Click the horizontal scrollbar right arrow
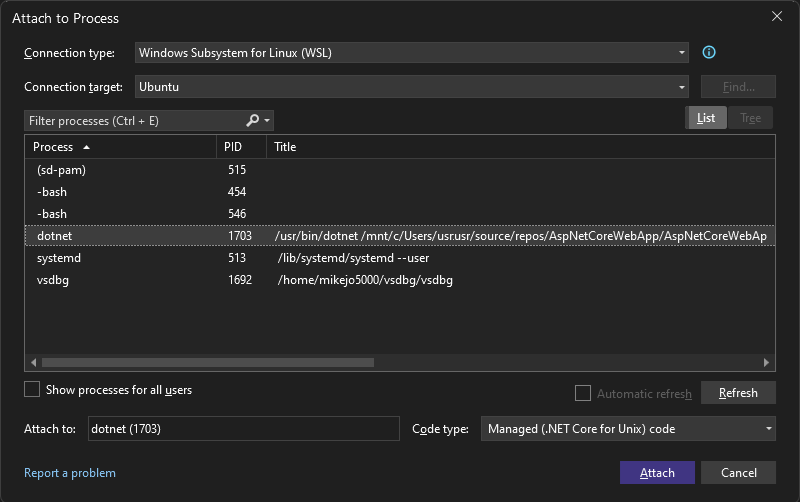This screenshot has height=502, width=800. coord(767,363)
